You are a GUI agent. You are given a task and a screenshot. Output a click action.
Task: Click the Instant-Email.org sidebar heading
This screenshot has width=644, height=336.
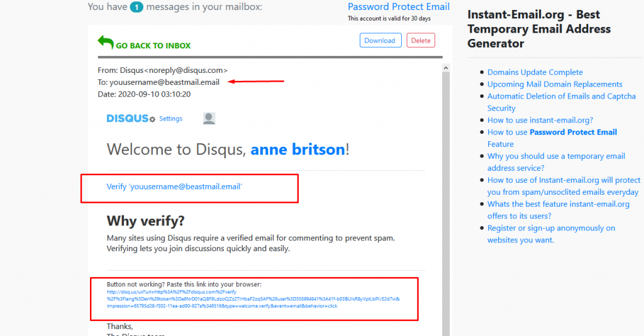pyautogui.click(x=539, y=29)
